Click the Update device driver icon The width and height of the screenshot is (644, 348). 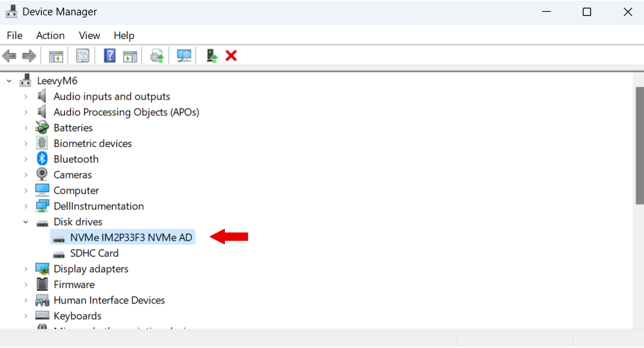pyautogui.click(x=157, y=56)
